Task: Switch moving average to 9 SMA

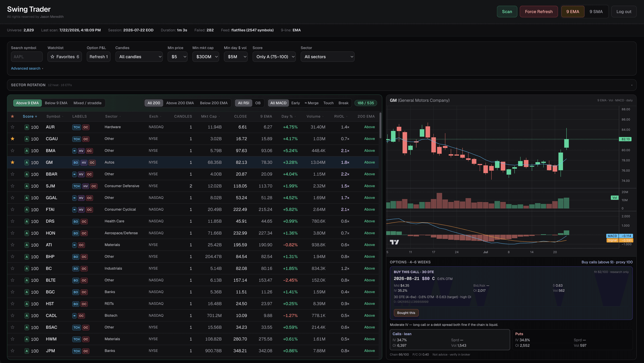Action: [x=596, y=12]
